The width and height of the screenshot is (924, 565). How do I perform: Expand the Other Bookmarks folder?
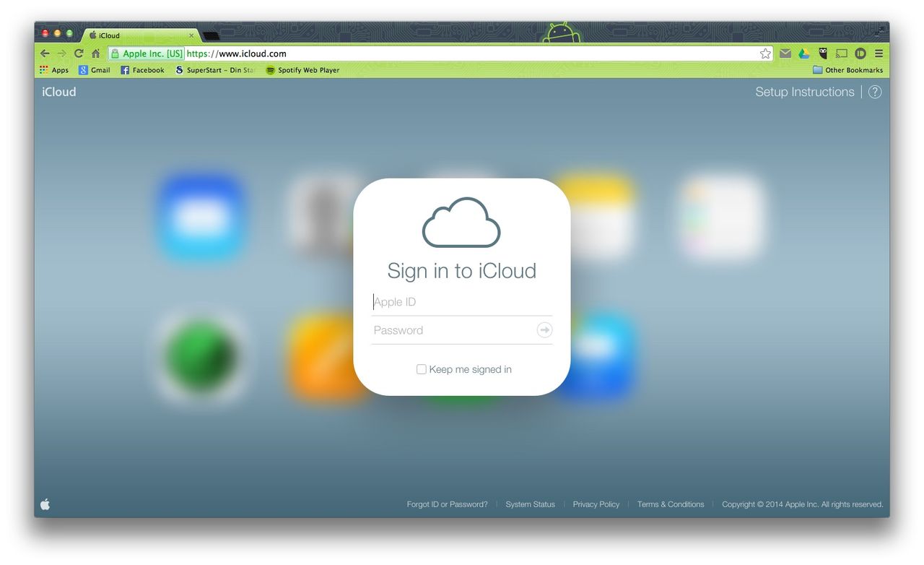tap(847, 70)
